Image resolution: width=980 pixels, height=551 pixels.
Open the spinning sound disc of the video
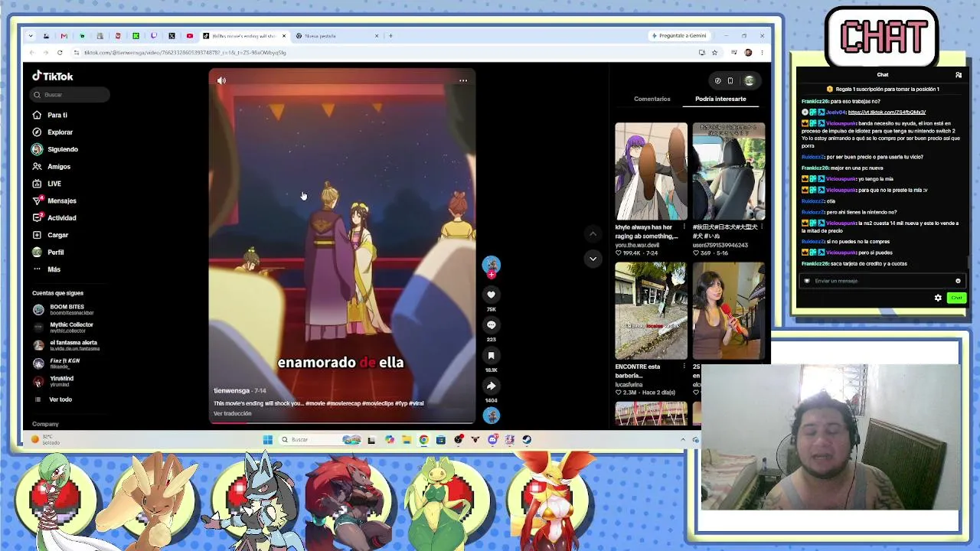(x=492, y=415)
